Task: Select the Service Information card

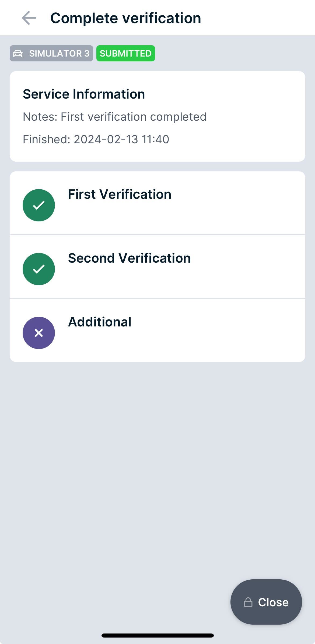Action: (x=157, y=116)
